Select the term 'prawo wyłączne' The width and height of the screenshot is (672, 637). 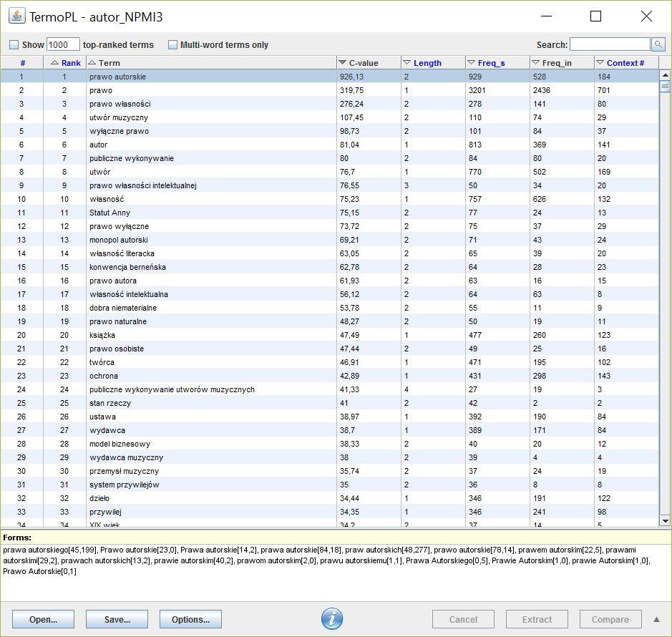coord(119,226)
